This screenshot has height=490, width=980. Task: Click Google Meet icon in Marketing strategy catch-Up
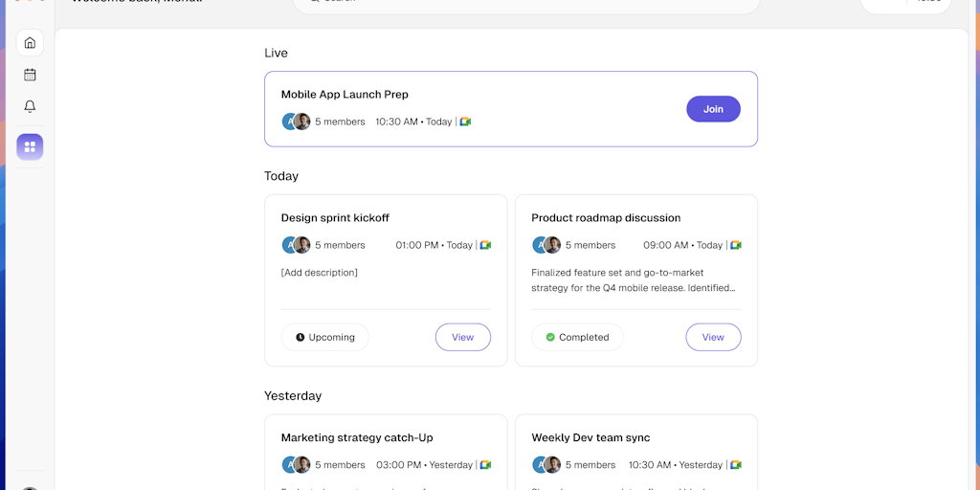coord(485,465)
